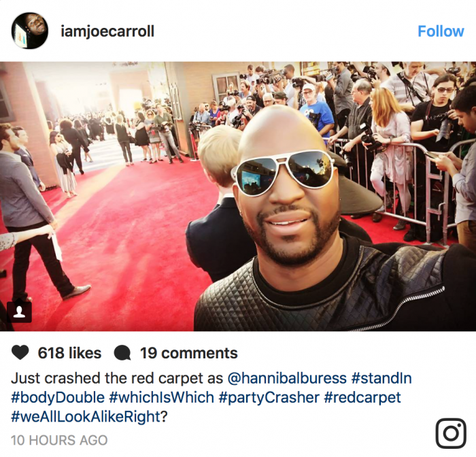This screenshot has height=457, width=476.
Task: Open the #whichIsWhich hashtag
Action: 162,397
